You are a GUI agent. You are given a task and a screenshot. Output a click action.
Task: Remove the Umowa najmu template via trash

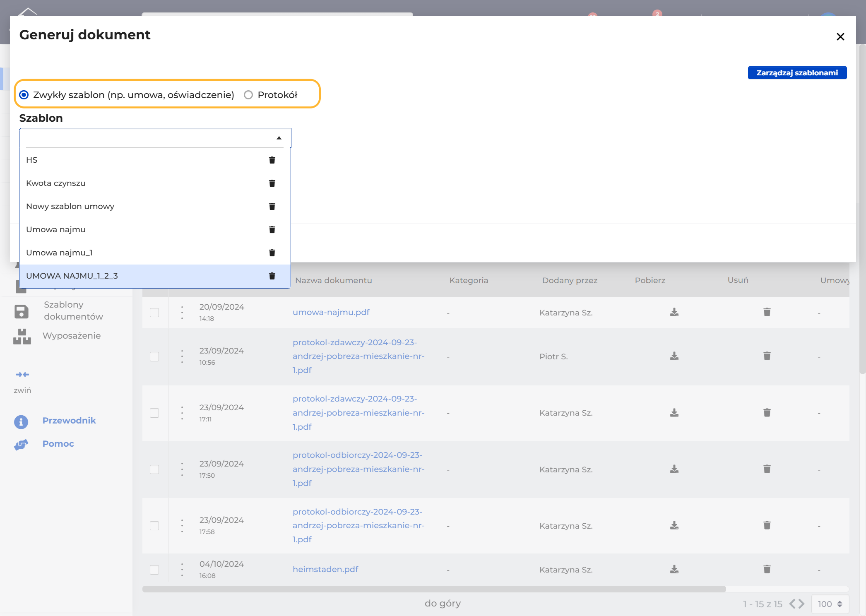tap(272, 229)
